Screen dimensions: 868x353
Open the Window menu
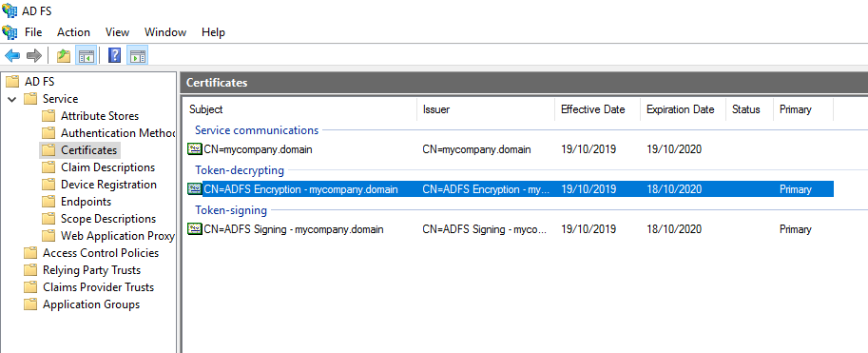click(x=165, y=32)
